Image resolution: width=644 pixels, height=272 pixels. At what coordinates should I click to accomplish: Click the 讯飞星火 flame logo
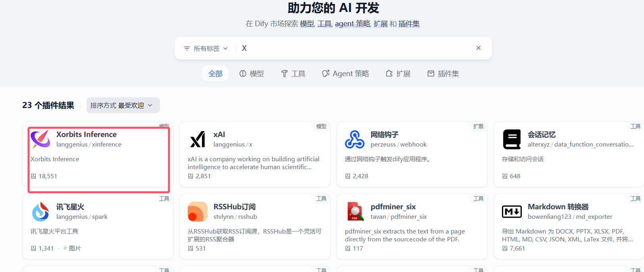[40, 212]
